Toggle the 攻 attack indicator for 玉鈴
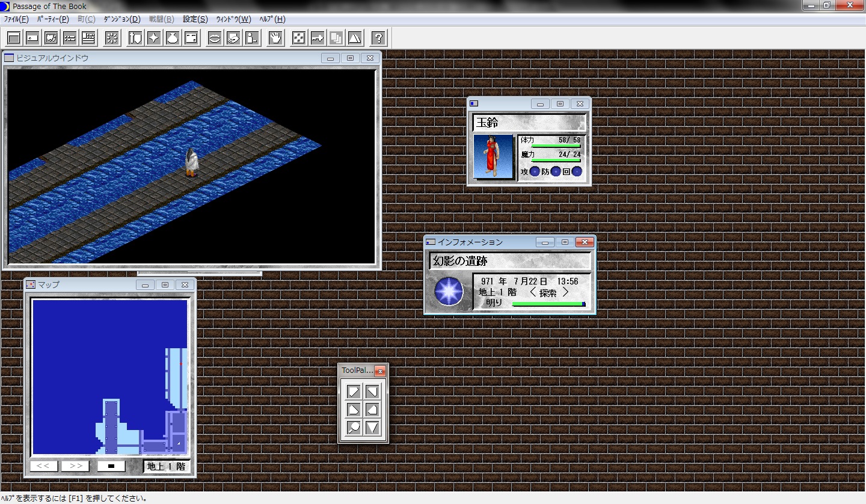The image size is (866, 504). (x=535, y=171)
